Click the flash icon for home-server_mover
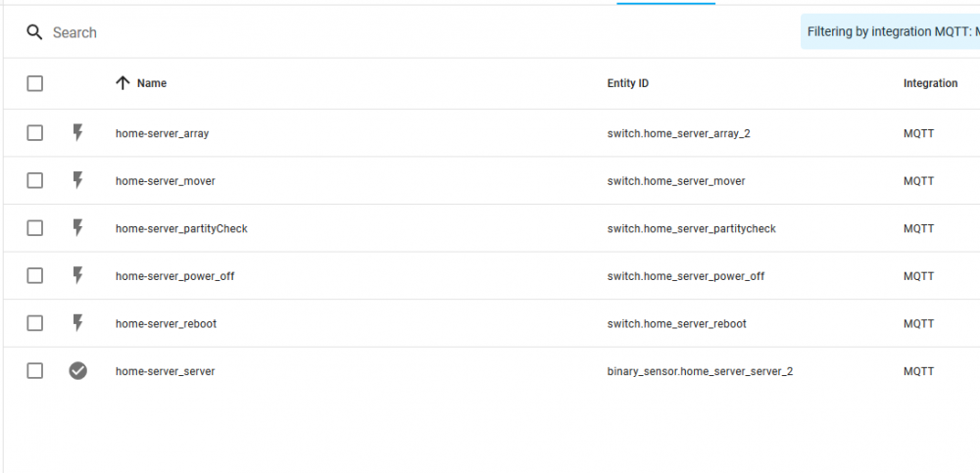Screen dimensions: 980x473 pyautogui.click(x=77, y=180)
